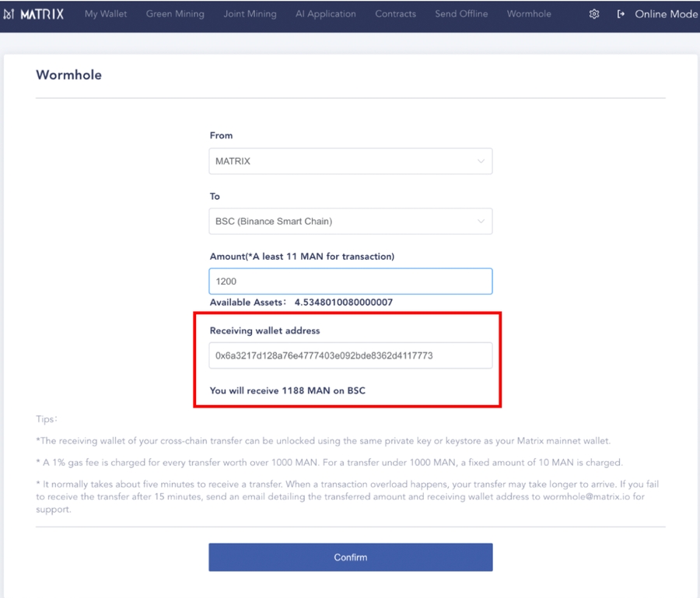Click inside the Amount input field
This screenshot has height=598, width=700.
point(350,281)
